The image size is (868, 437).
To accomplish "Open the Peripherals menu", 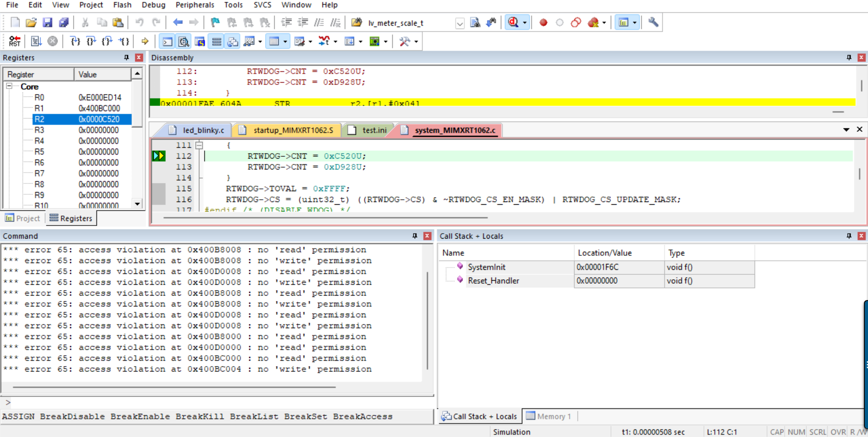I will point(194,5).
